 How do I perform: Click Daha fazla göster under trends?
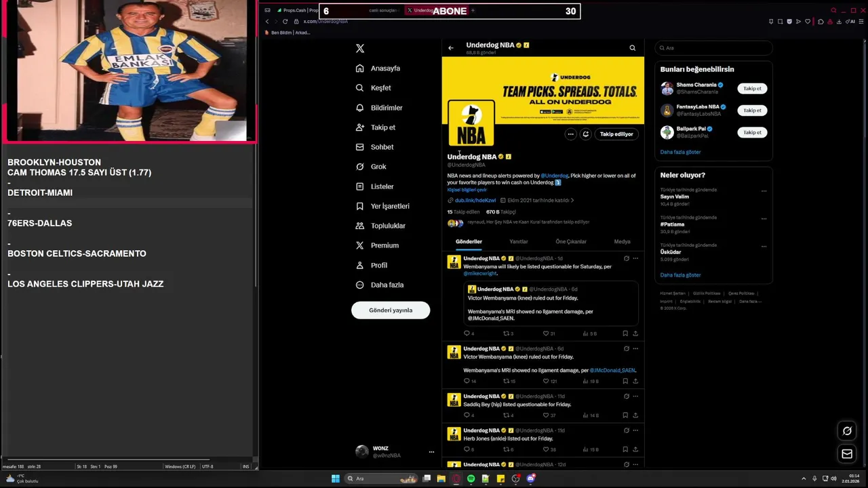point(680,275)
